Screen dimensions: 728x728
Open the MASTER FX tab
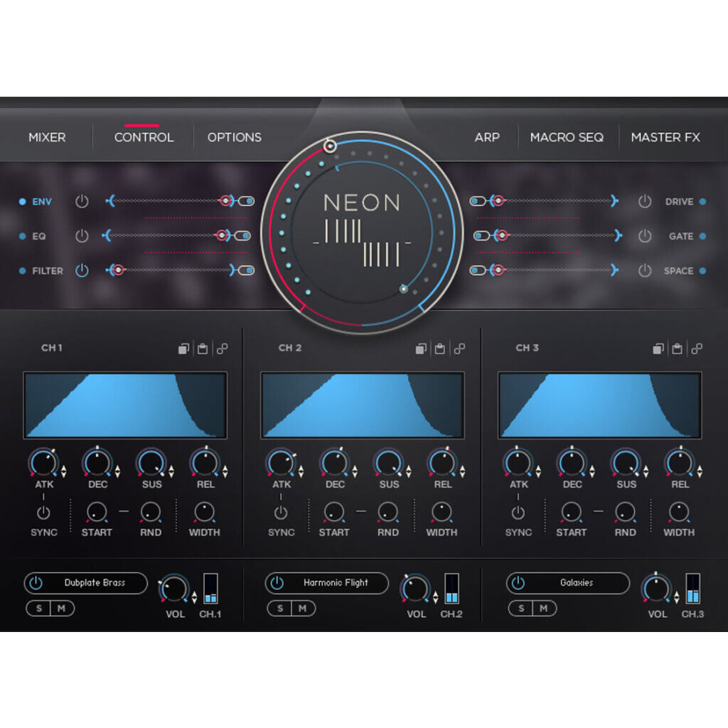[665, 137]
